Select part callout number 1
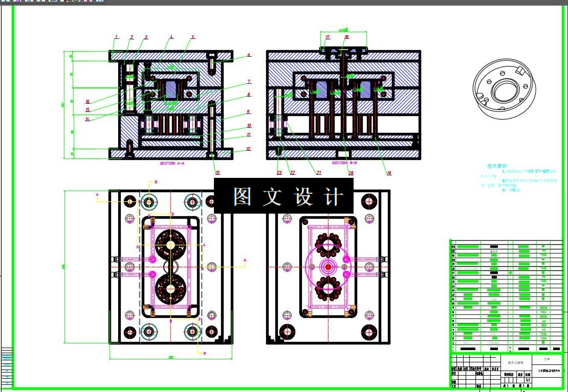The image size is (568, 392). click(x=116, y=37)
